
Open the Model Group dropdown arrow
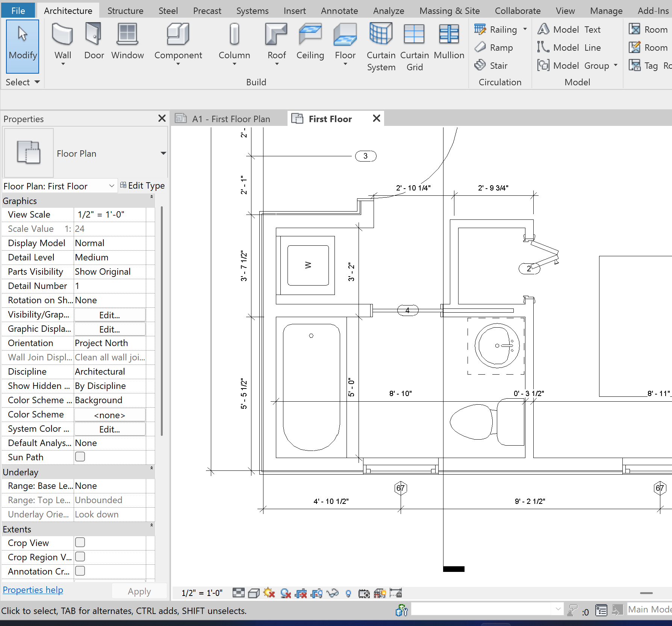tap(616, 65)
